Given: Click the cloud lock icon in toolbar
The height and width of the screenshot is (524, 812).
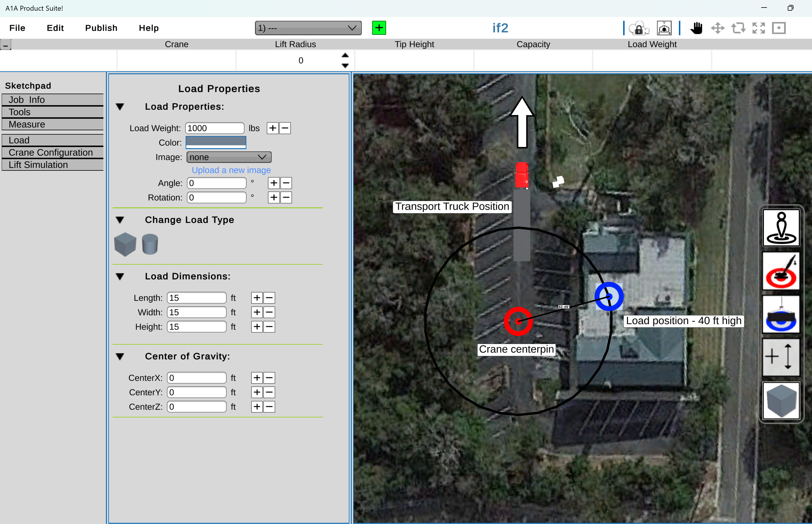Looking at the screenshot, I should (638, 28).
